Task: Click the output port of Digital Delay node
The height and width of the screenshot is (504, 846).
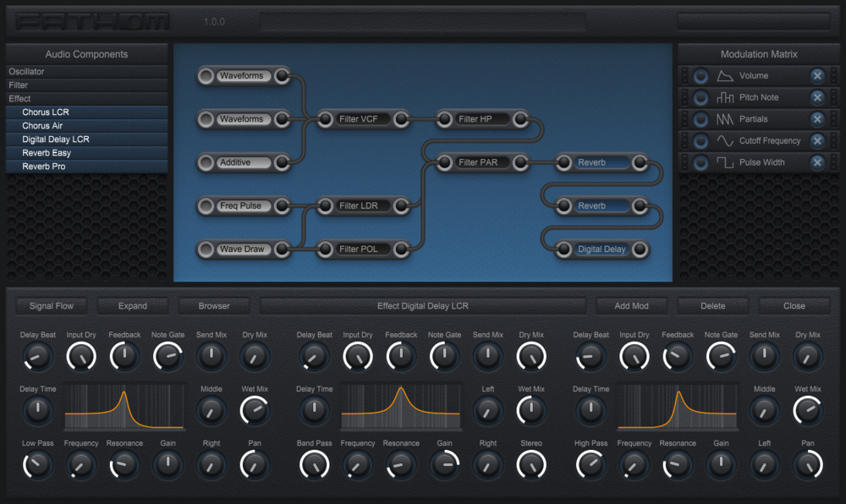Action: (640, 249)
